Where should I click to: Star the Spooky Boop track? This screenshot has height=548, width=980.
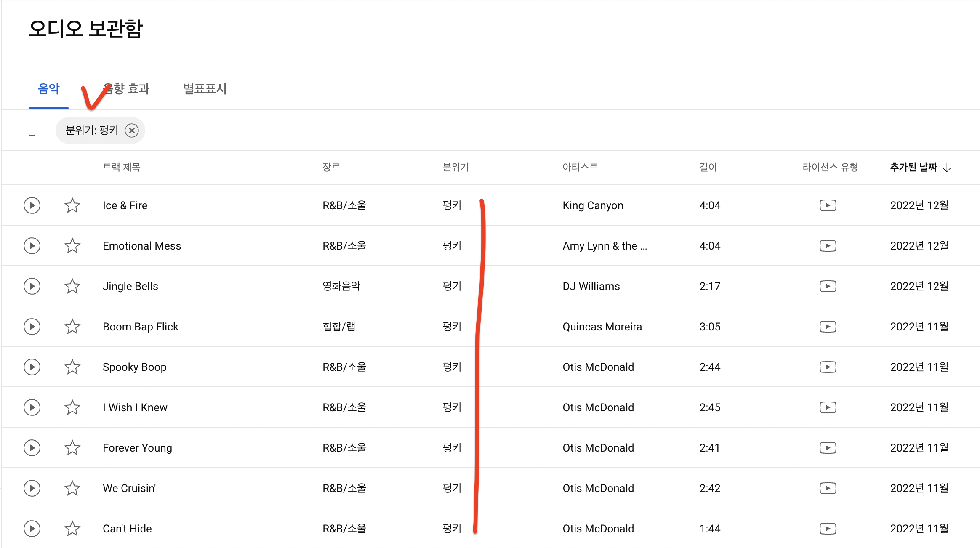(x=72, y=367)
